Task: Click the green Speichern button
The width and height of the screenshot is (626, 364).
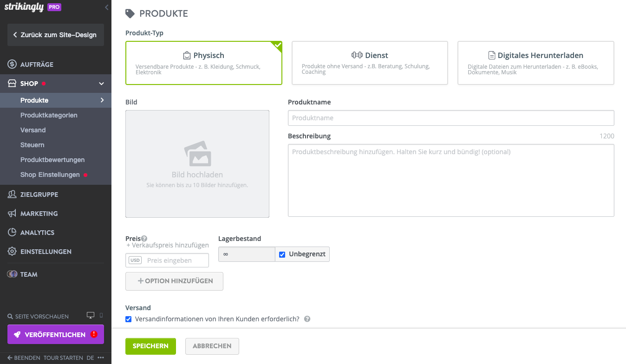Action: pos(150,346)
